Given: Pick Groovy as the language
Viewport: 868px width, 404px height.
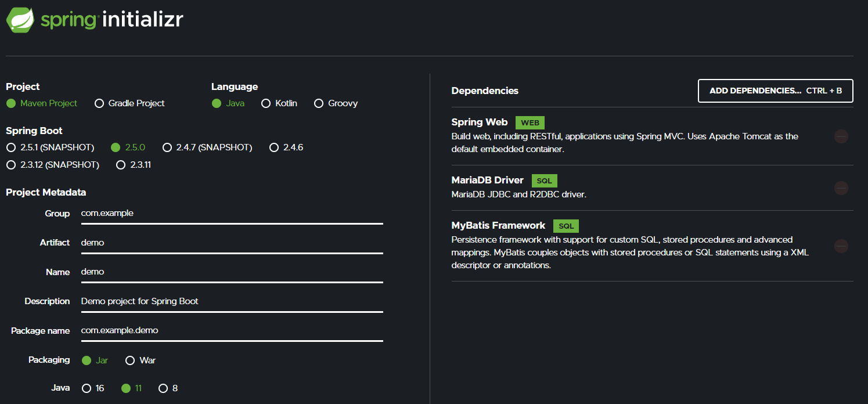Looking at the screenshot, I should tap(336, 103).
